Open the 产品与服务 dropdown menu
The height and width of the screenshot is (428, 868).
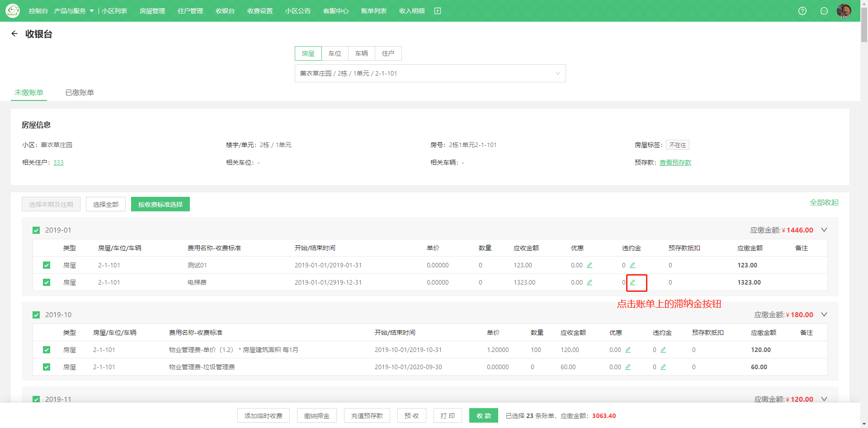pos(74,11)
